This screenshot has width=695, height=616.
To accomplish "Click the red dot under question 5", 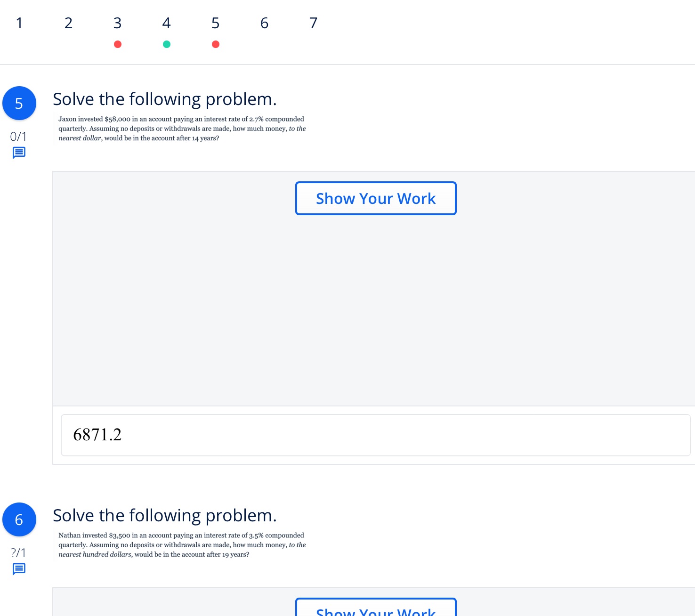I will click(x=215, y=44).
